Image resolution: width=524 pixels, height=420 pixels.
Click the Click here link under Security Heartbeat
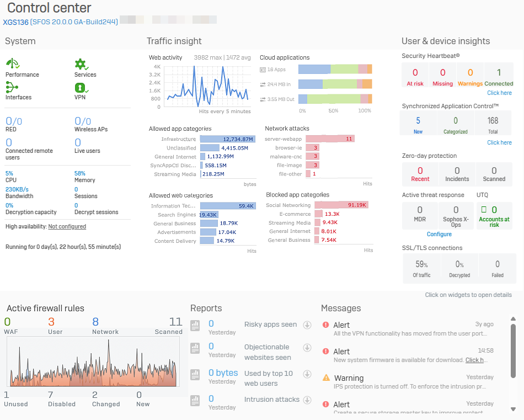tap(499, 93)
